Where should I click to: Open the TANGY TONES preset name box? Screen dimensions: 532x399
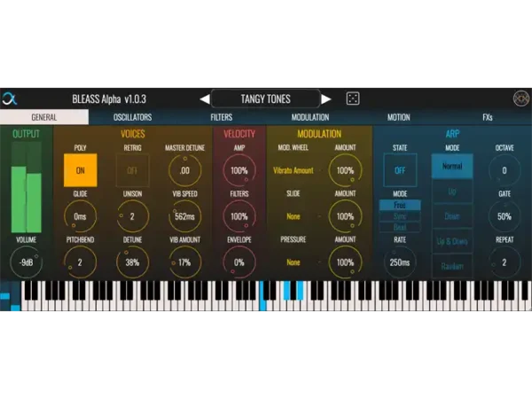point(265,98)
